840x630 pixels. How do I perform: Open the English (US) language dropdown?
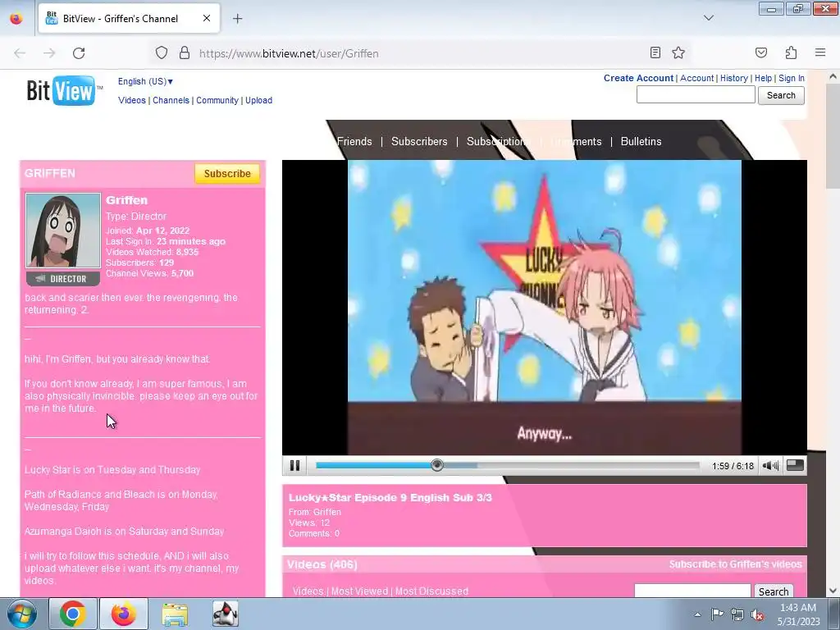tap(145, 81)
